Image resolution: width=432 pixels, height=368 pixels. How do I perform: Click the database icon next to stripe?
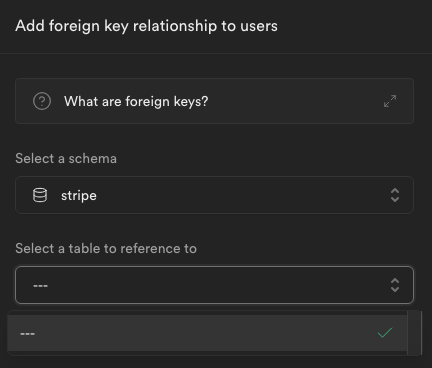click(x=40, y=195)
